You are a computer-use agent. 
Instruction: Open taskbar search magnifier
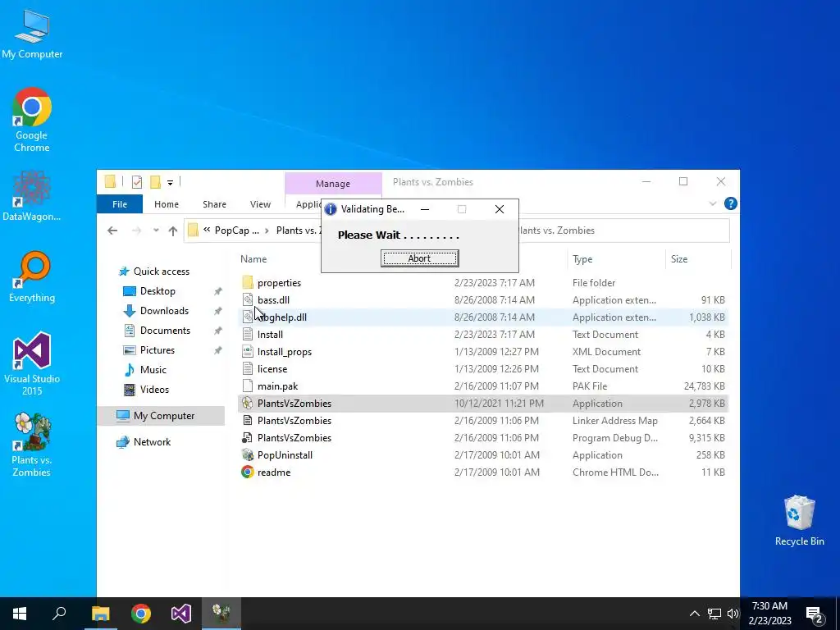point(59,614)
